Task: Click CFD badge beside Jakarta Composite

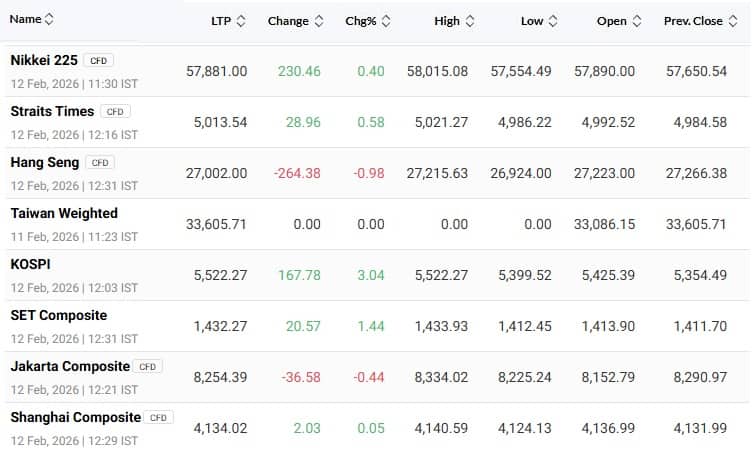Action: (147, 367)
